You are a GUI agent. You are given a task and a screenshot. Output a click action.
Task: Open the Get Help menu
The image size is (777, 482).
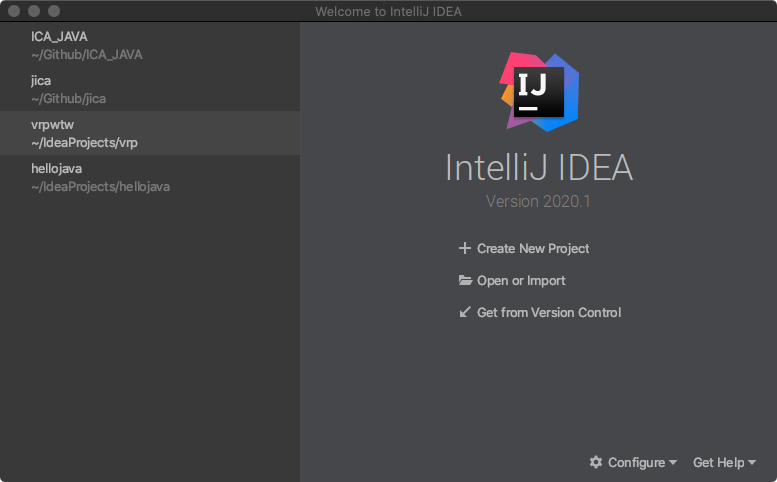[x=718, y=463]
